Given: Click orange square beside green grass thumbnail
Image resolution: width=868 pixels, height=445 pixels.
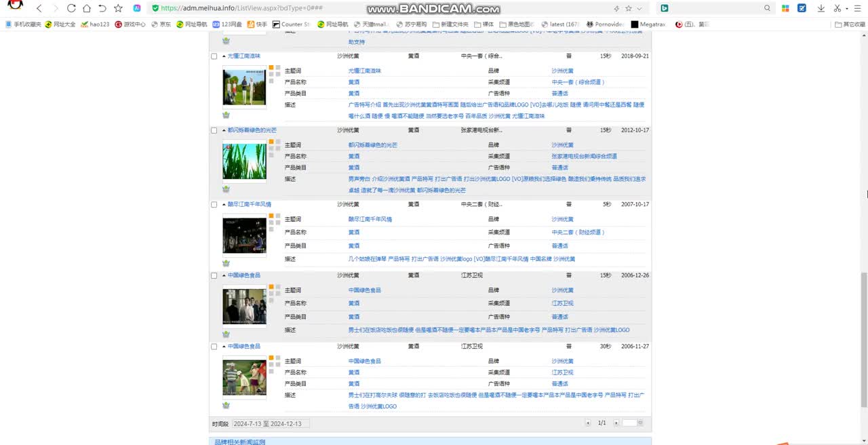Looking at the screenshot, I should (x=271, y=142).
